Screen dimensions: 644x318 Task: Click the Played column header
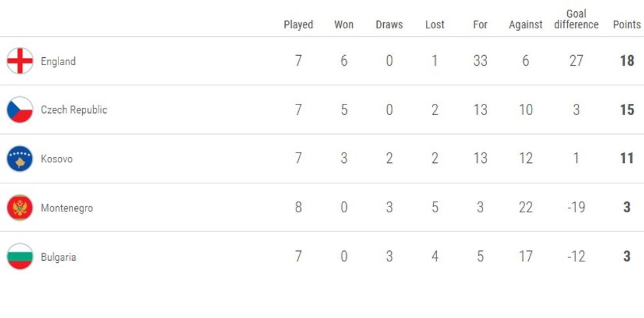click(298, 24)
